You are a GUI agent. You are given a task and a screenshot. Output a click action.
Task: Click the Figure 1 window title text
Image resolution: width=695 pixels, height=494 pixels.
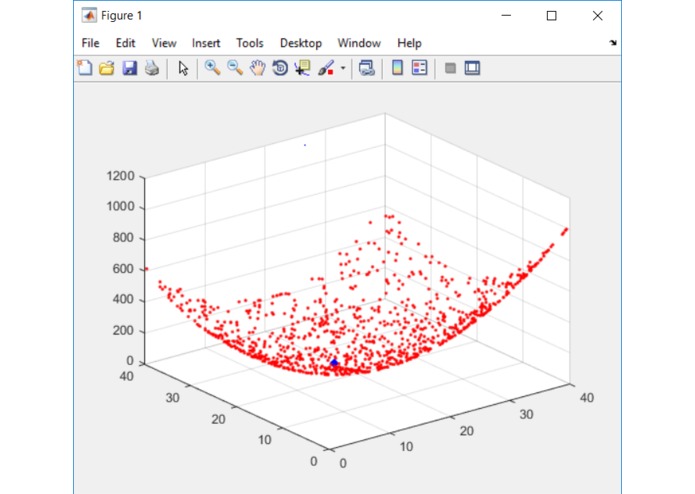(x=121, y=16)
